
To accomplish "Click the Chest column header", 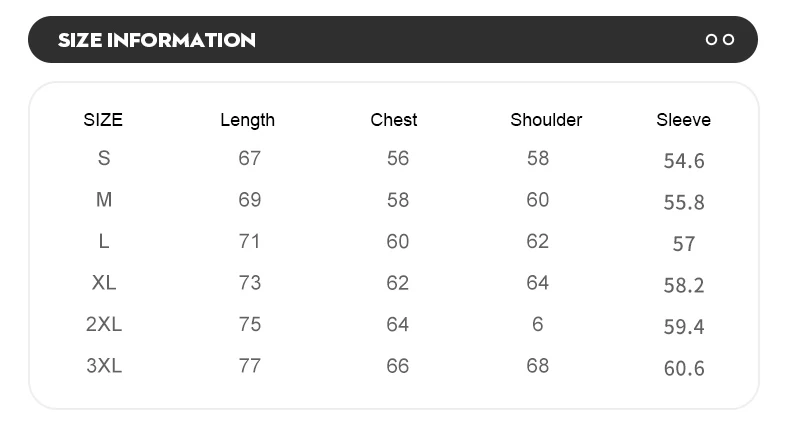I will (394, 120).
